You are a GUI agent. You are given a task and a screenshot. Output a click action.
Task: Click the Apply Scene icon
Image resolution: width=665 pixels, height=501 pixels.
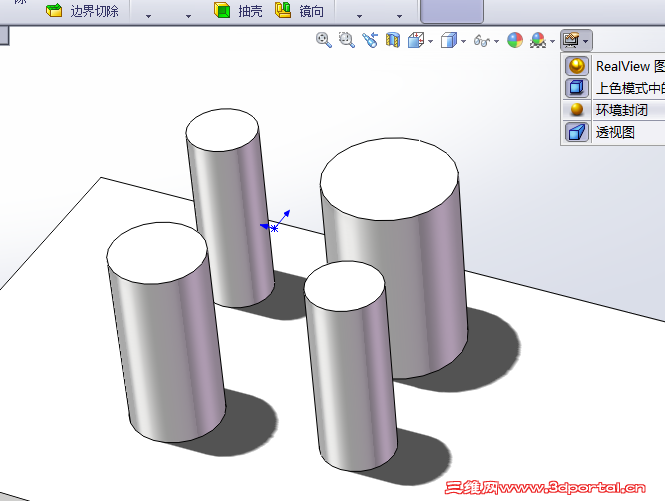coord(538,40)
